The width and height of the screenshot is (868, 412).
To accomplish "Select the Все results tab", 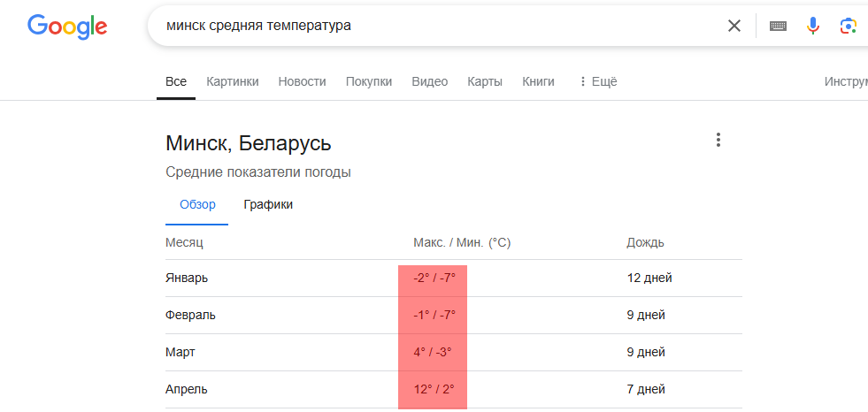I will 176,82.
